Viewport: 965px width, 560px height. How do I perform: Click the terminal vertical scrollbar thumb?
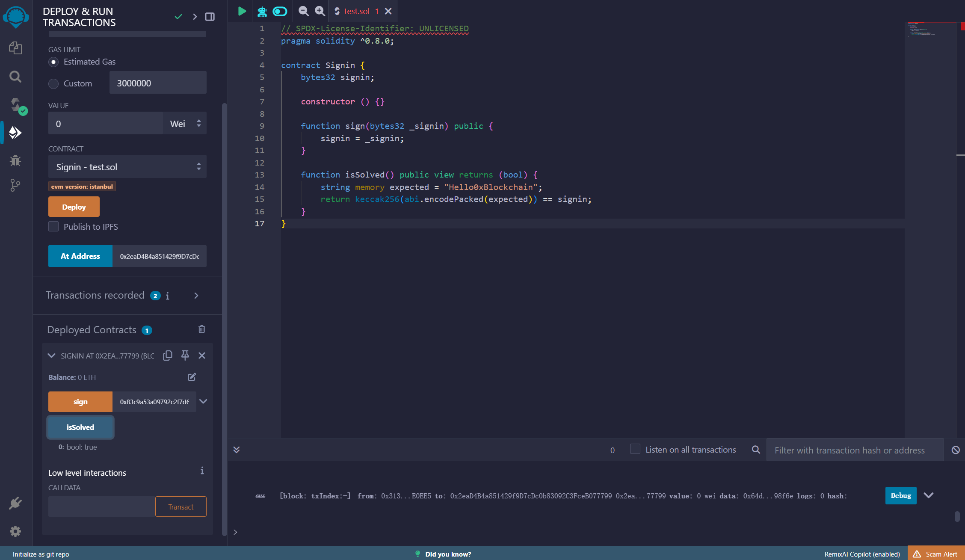click(x=957, y=516)
